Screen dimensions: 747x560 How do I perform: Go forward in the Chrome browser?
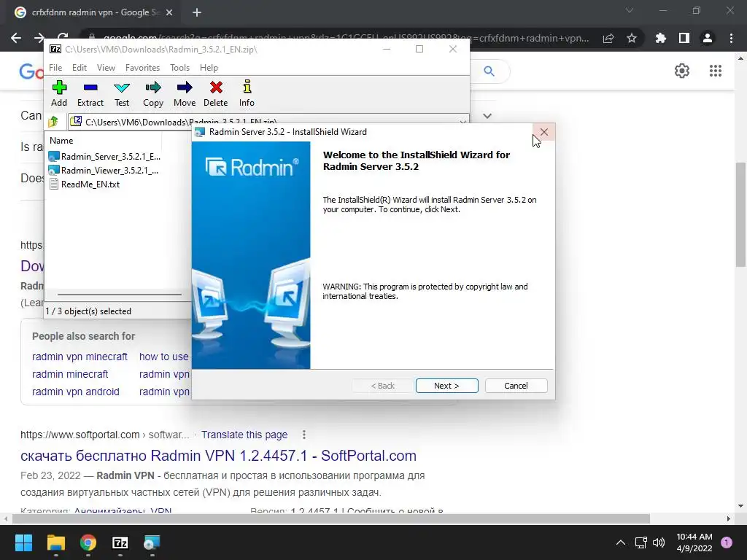point(39,38)
